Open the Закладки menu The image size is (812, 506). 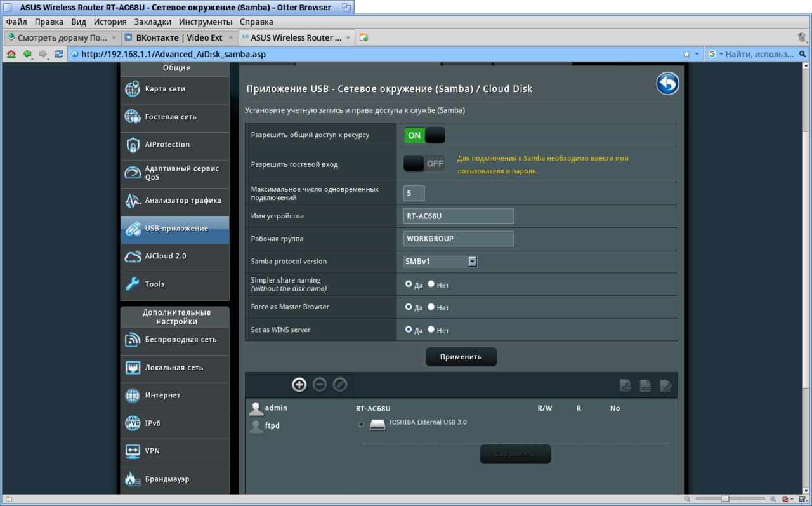(x=152, y=22)
